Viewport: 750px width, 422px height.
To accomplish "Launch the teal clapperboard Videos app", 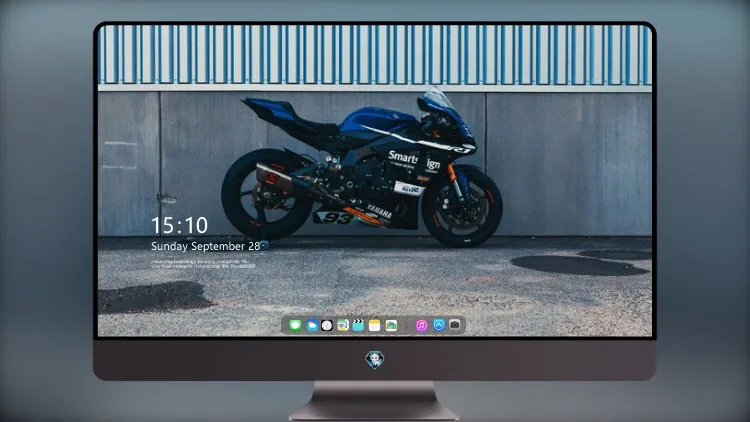I will click(358, 325).
